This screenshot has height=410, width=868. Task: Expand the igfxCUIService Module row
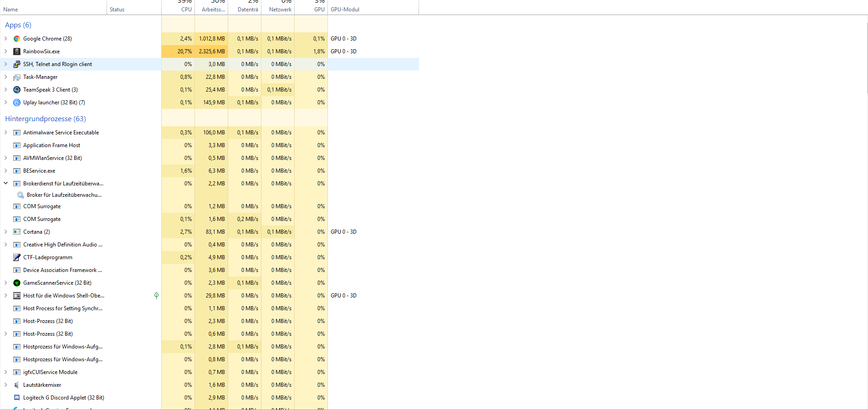6,372
